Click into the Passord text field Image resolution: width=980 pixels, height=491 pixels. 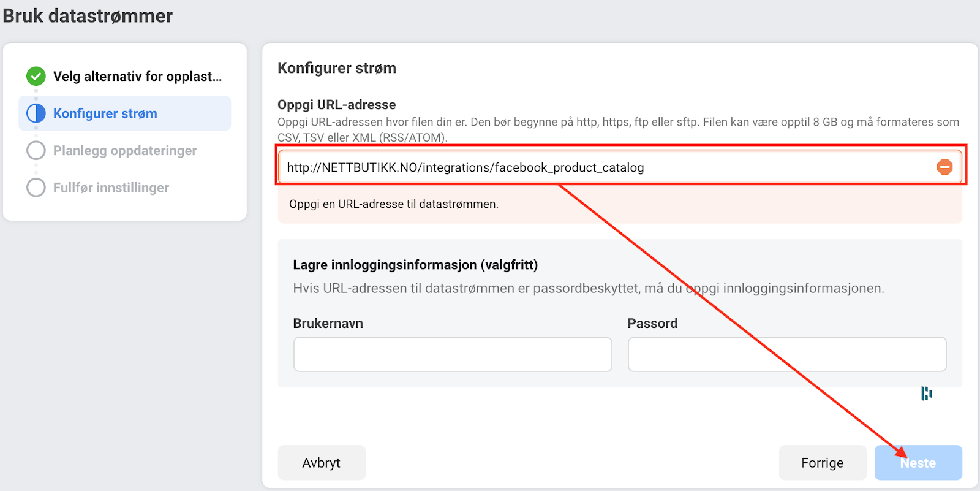tap(787, 354)
